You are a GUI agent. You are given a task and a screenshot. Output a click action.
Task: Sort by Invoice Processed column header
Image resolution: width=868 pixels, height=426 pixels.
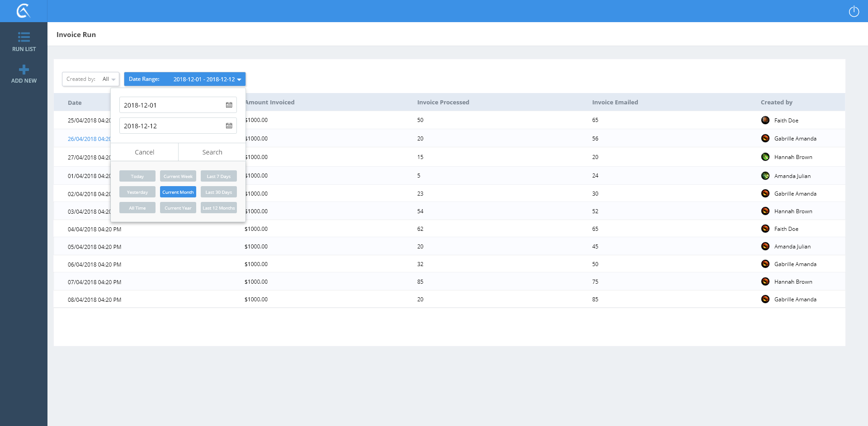pyautogui.click(x=443, y=103)
